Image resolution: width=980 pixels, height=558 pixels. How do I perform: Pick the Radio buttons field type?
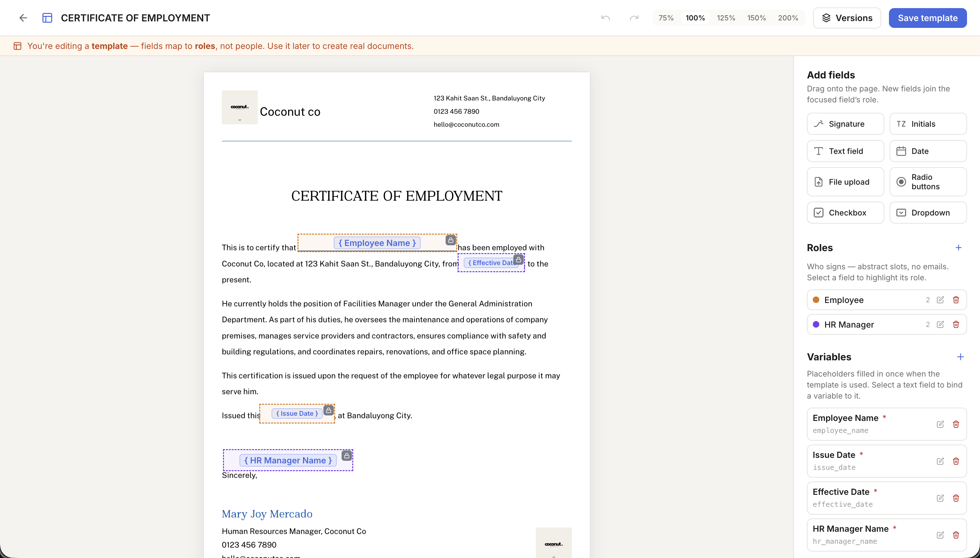(928, 182)
